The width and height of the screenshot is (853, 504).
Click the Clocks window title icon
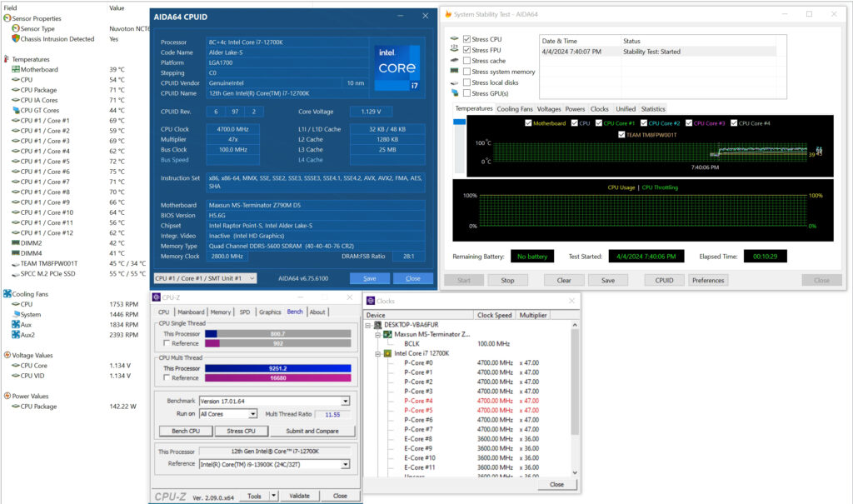[x=371, y=301]
